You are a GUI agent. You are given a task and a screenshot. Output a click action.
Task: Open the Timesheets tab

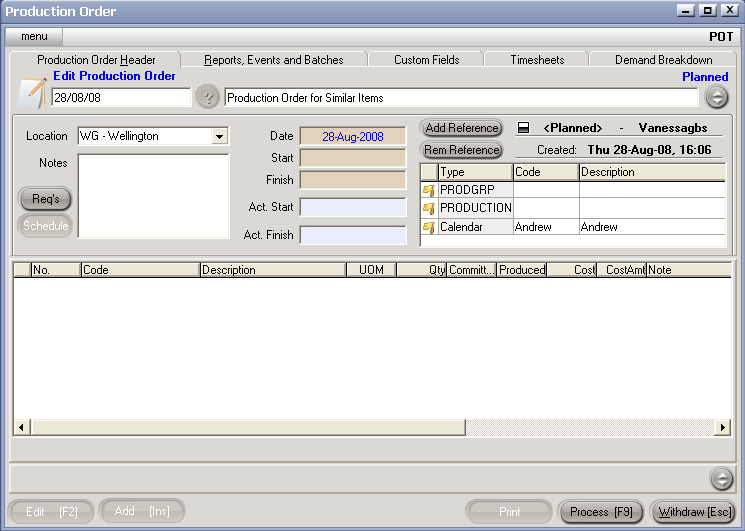point(537,60)
